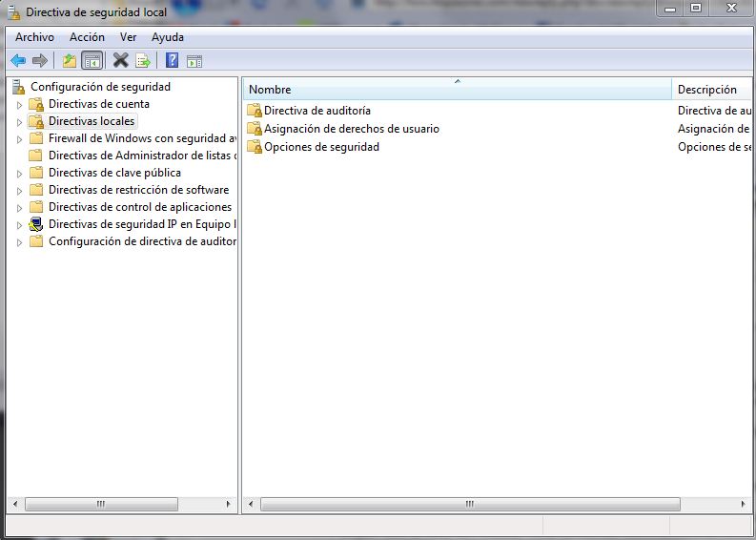Viewport: 756px width, 540px height.
Task: Sort list by the Nombre column header
Action: [458, 90]
